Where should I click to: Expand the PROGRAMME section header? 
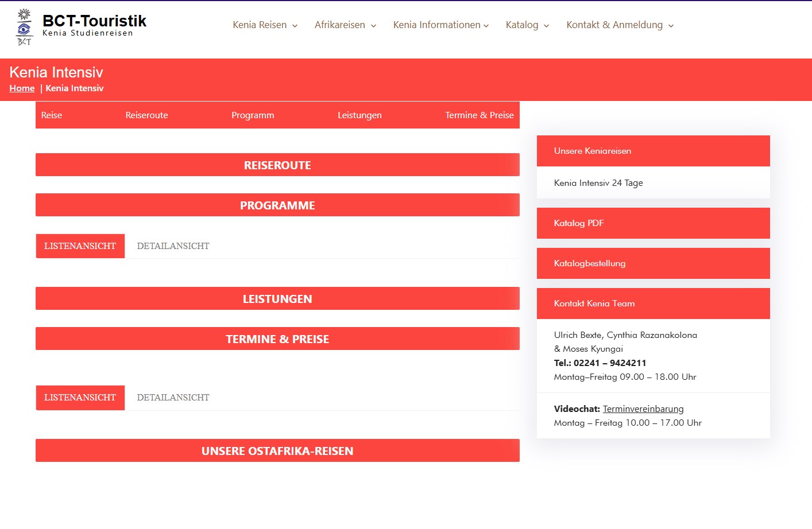[277, 205]
